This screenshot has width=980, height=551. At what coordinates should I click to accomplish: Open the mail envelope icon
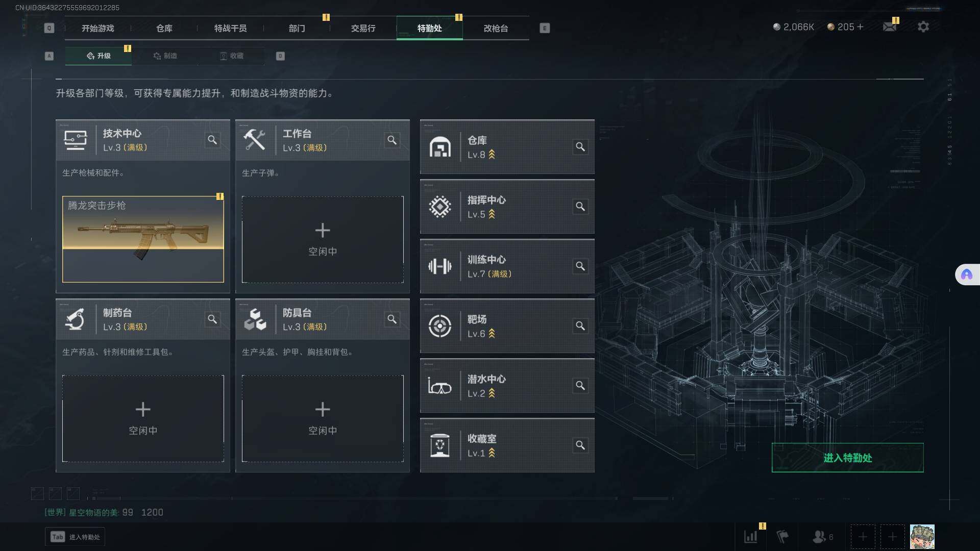point(890,27)
